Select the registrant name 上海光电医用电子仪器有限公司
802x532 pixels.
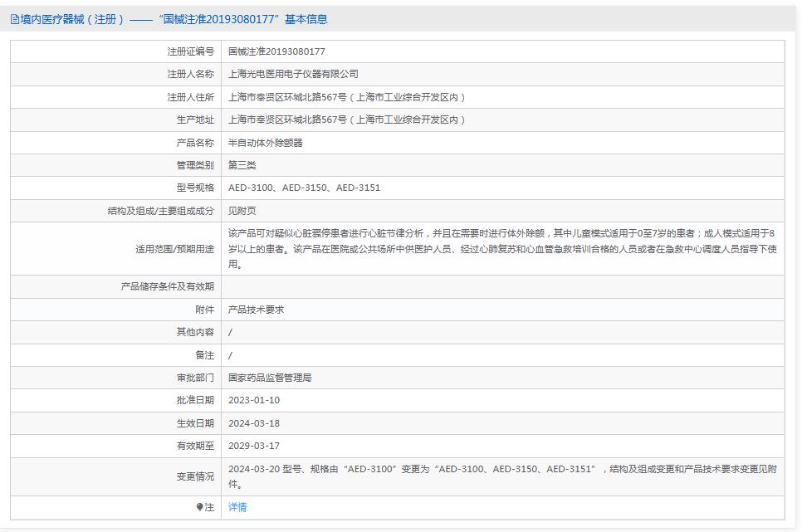pos(293,74)
